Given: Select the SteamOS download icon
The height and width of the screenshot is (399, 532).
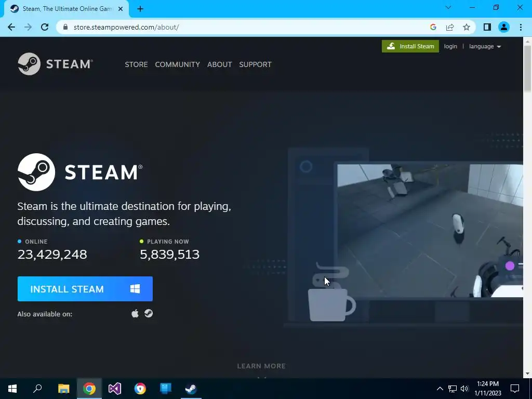Looking at the screenshot, I should tap(149, 313).
